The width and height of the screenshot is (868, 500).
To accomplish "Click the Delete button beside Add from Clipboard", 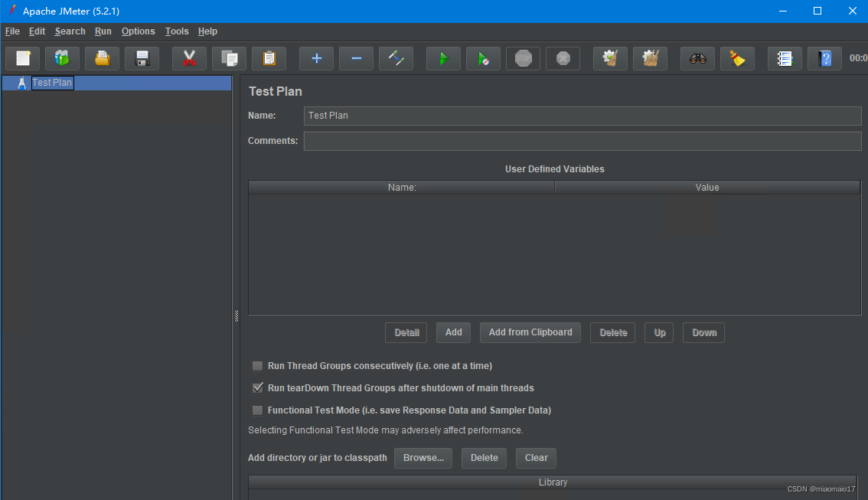I will pyautogui.click(x=613, y=333).
